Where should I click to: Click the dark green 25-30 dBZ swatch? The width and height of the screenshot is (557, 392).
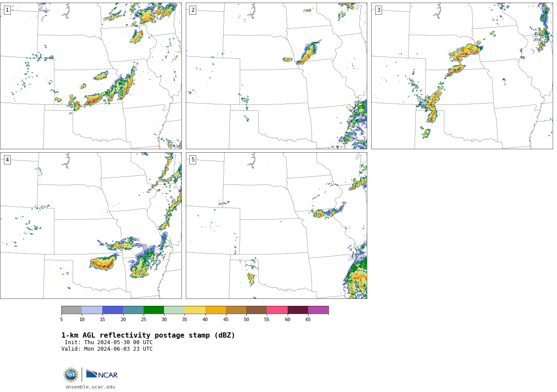pos(154,310)
